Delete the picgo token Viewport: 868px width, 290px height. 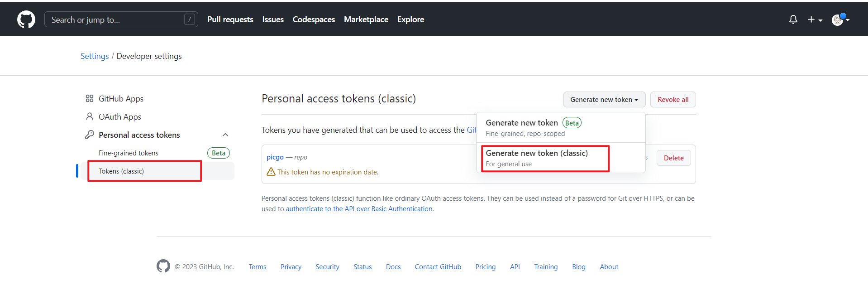[x=673, y=158]
